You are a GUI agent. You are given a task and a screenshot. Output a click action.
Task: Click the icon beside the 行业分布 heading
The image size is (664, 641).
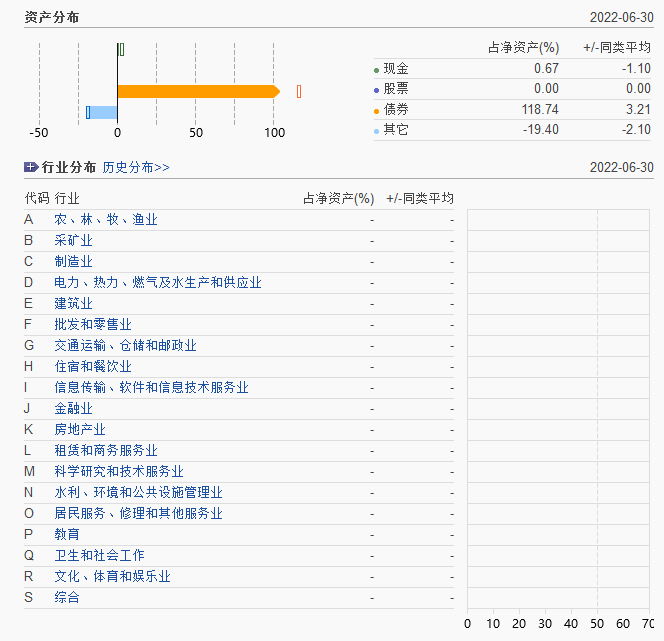click(x=31, y=167)
